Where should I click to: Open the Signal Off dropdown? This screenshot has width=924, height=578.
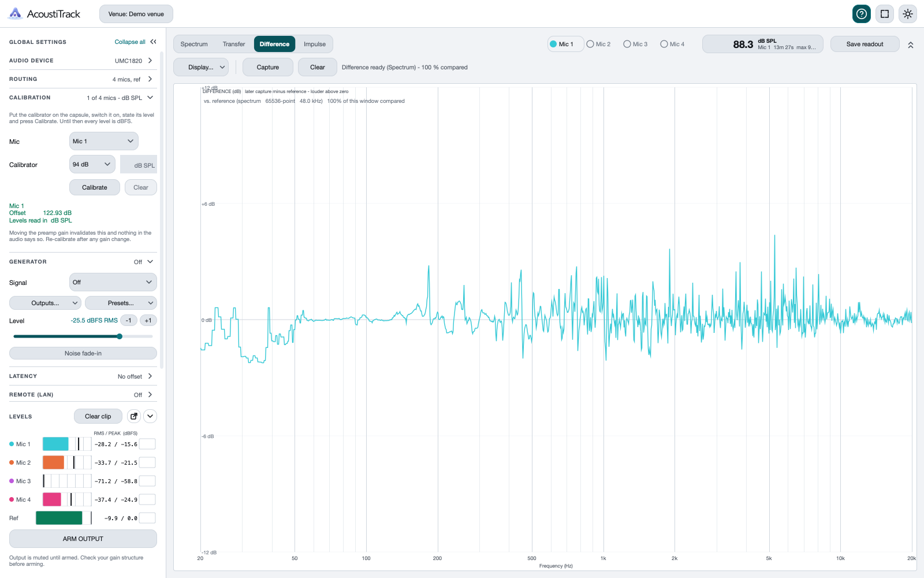113,282
